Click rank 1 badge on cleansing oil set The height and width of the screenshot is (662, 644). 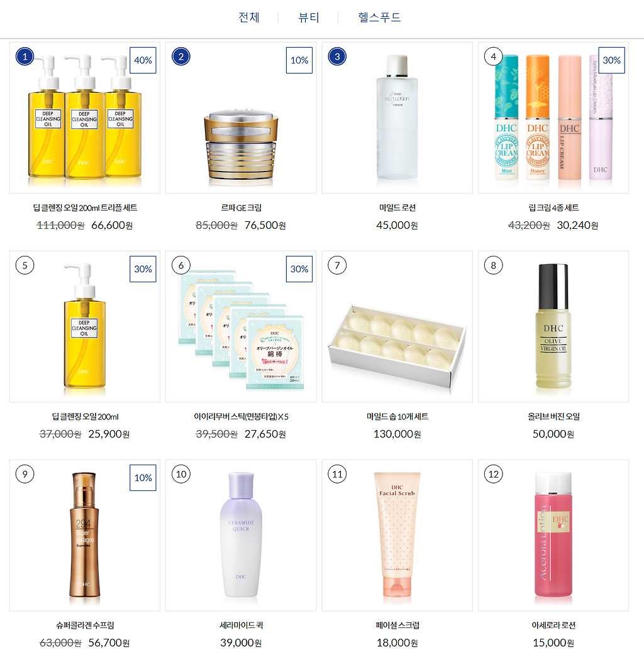pos(25,57)
